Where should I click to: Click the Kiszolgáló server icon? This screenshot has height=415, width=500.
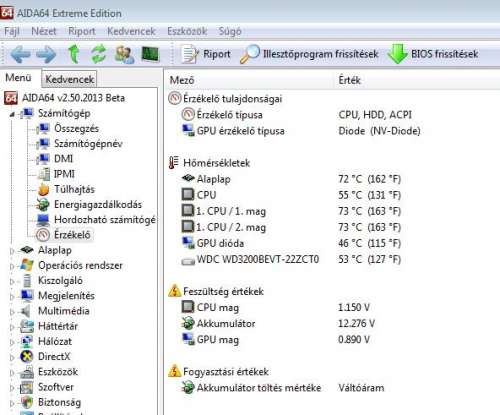(x=27, y=281)
